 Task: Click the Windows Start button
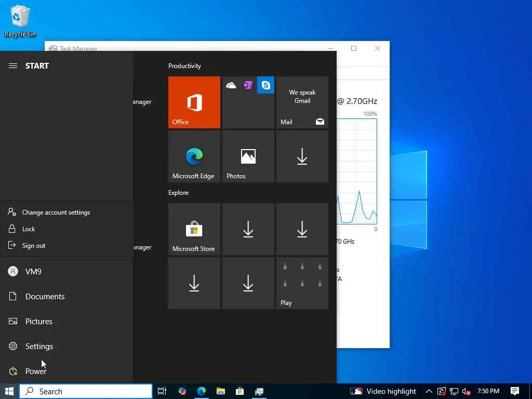[x=9, y=391]
